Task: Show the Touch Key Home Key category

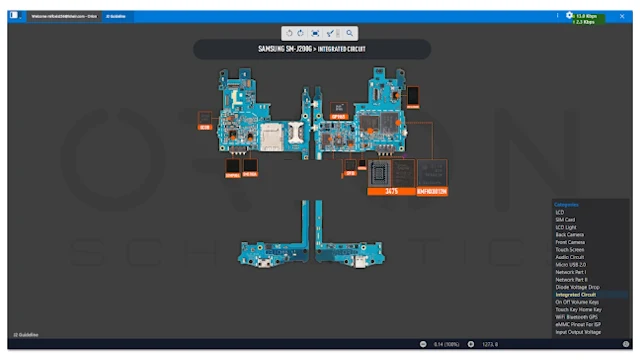Action: tap(578, 309)
